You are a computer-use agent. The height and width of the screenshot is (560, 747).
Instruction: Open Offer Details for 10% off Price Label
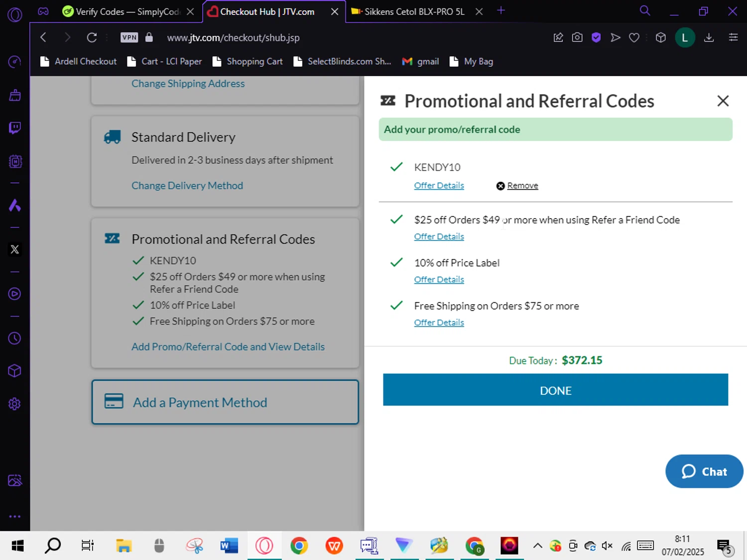[439, 280]
